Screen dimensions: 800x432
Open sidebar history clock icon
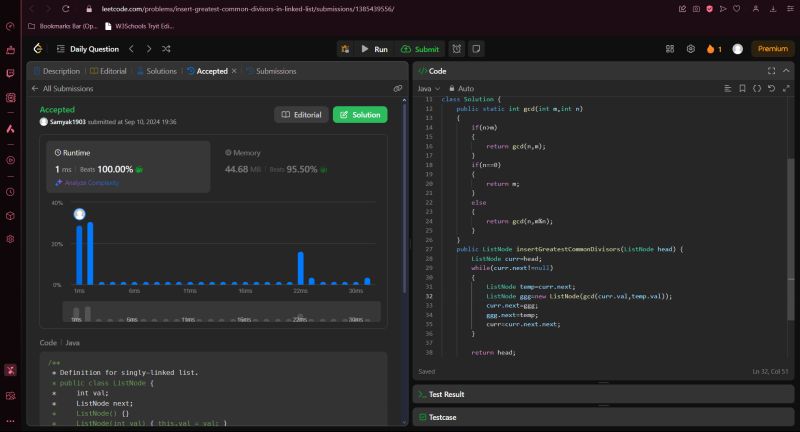pos(10,192)
